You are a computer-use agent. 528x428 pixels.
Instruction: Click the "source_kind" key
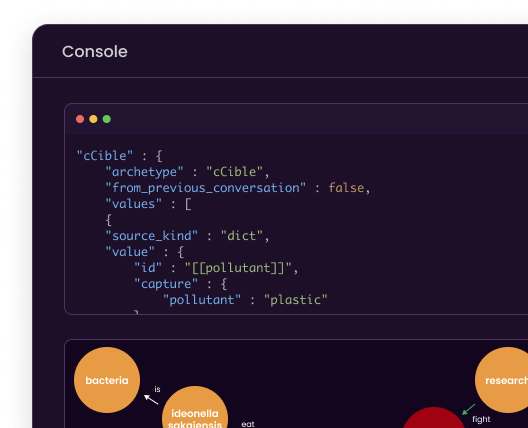(151, 236)
